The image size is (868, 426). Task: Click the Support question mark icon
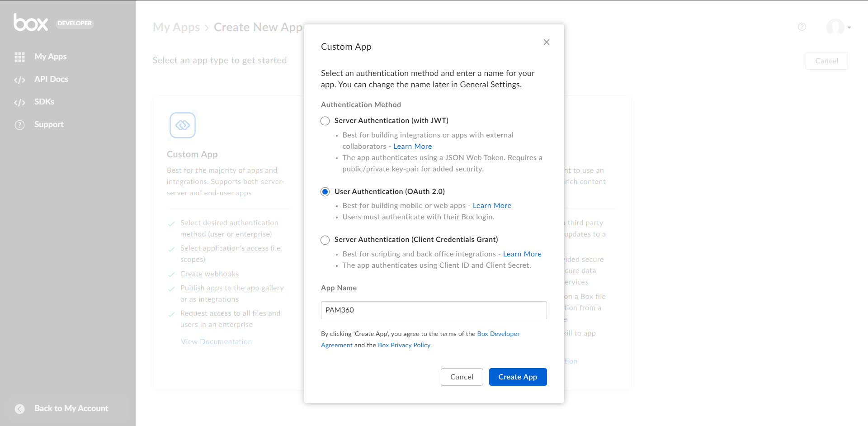click(19, 125)
